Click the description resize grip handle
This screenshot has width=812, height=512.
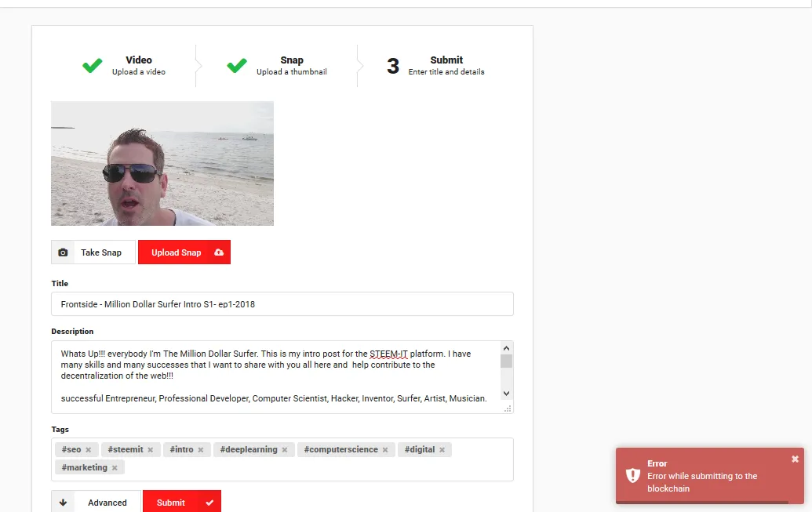point(508,409)
